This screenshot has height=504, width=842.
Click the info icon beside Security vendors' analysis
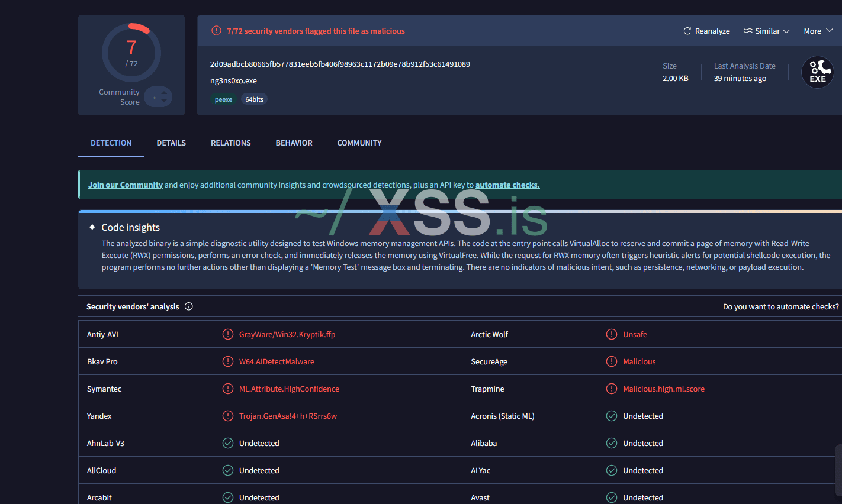tap(188, 306)
